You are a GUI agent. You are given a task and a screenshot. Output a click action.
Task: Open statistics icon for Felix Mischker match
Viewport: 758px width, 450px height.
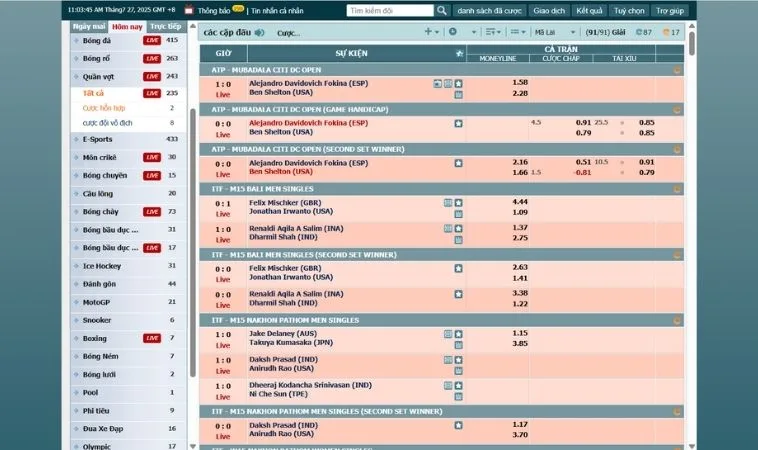click(448, 202)
